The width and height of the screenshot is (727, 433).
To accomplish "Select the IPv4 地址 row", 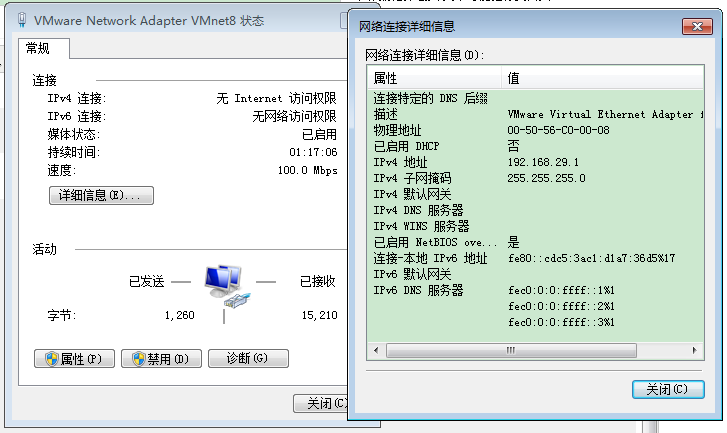I will coord(536,162).
